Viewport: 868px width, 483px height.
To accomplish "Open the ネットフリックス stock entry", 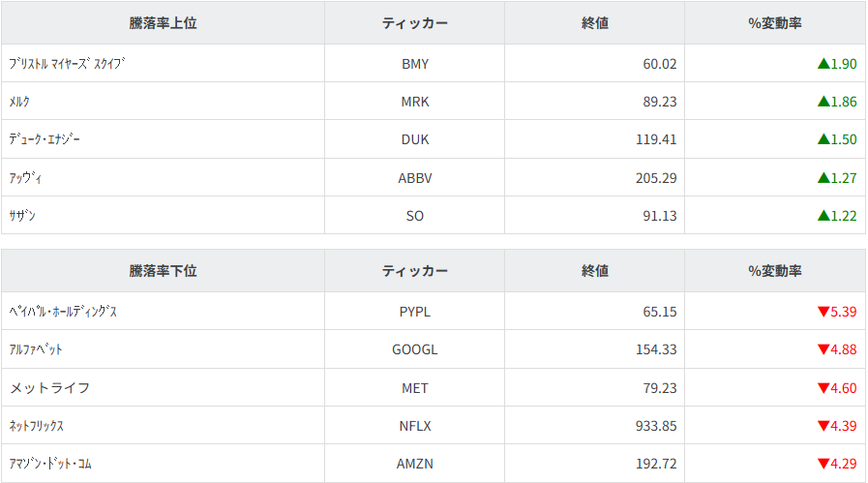I will pos(37,426).
